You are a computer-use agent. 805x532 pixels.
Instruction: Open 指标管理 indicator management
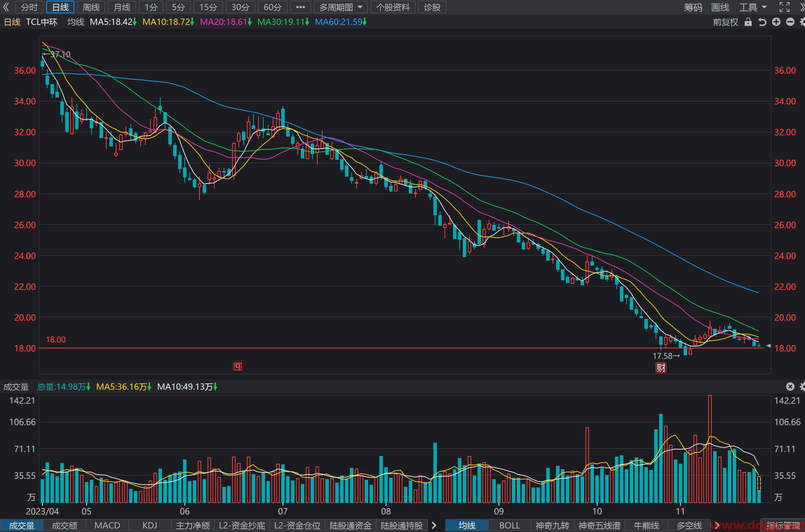783,525
